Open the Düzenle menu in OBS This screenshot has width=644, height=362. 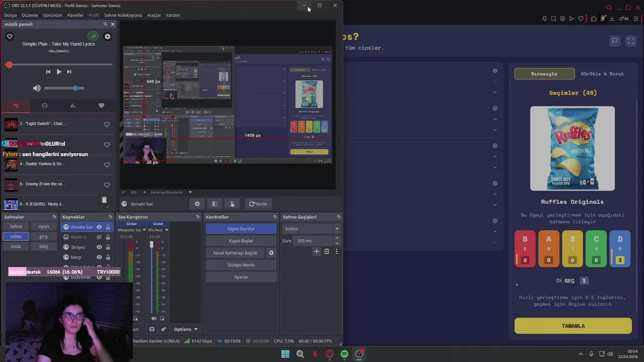[30, 15]
